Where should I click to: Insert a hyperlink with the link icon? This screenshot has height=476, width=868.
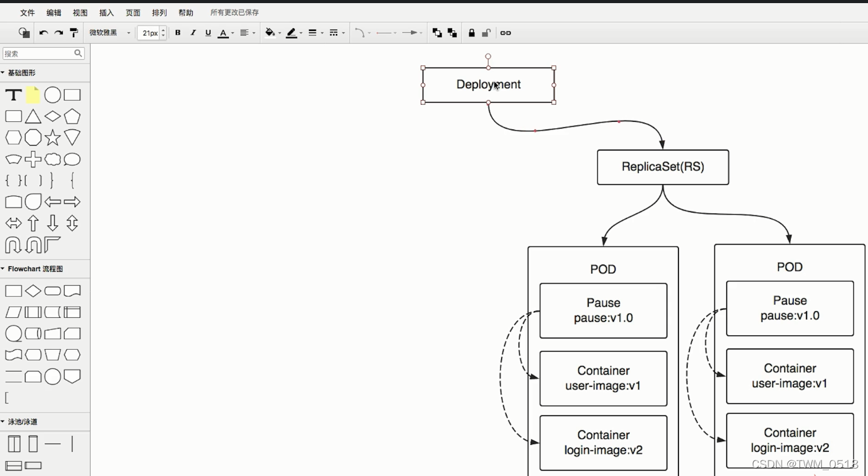pos(506,33)
